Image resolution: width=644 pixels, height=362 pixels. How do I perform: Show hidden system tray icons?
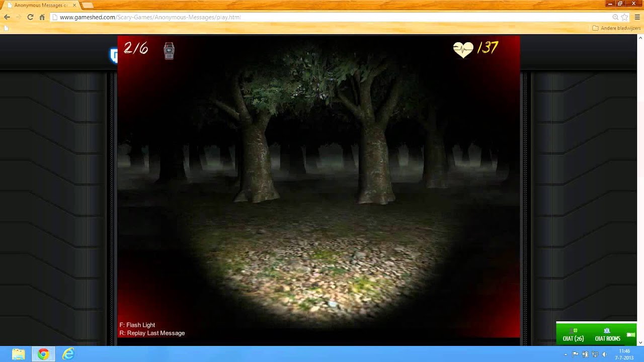[566, 354]
